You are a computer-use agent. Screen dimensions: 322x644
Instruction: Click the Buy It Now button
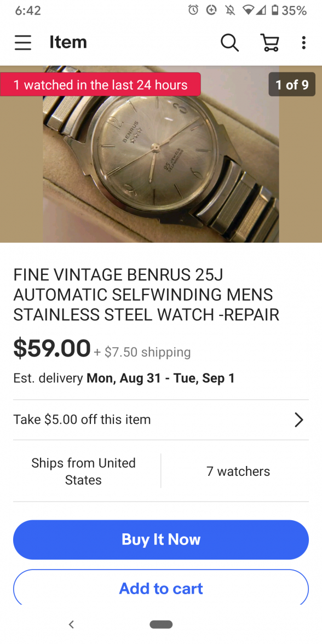(x=161, y=540)
